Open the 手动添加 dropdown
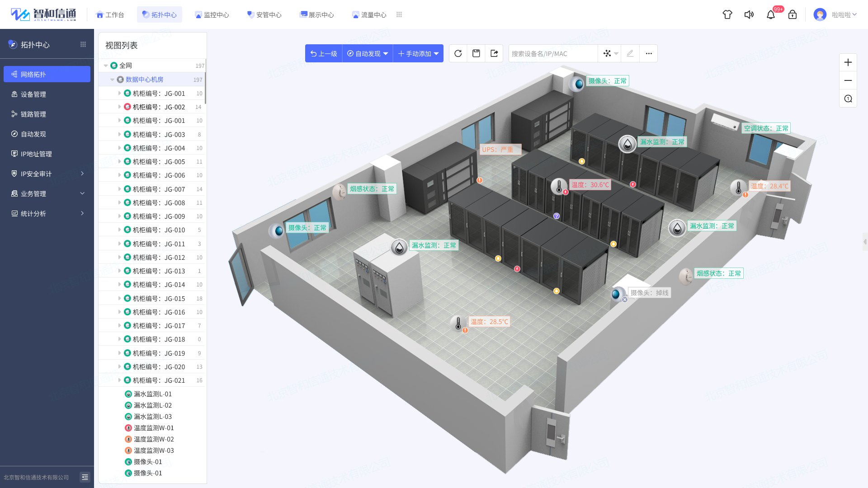Screen dimensions: 868x488 tap(418, 53)
